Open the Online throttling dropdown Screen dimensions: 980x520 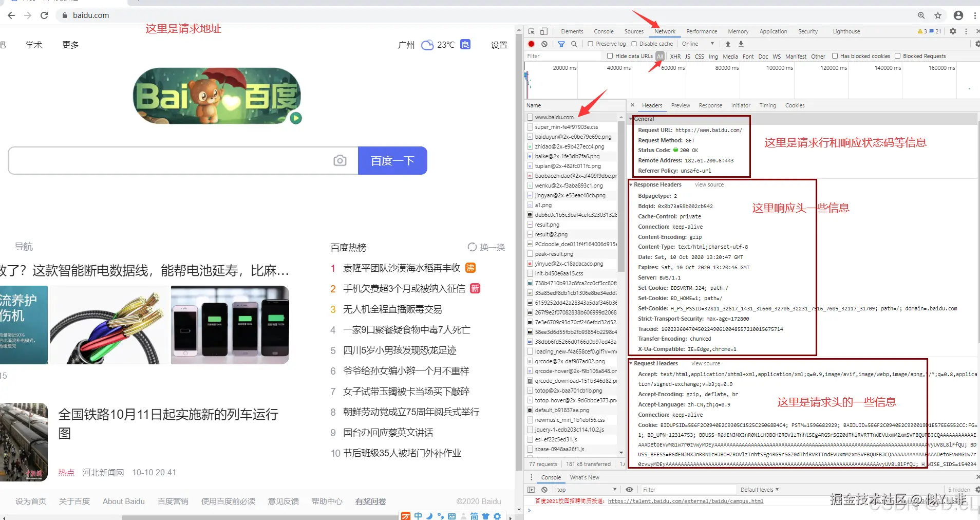coord(699,44)
